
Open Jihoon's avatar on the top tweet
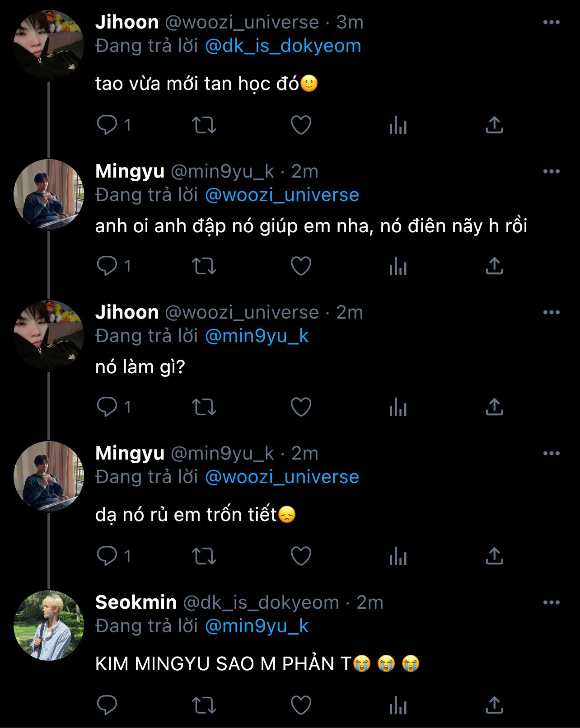pos(49,46)
